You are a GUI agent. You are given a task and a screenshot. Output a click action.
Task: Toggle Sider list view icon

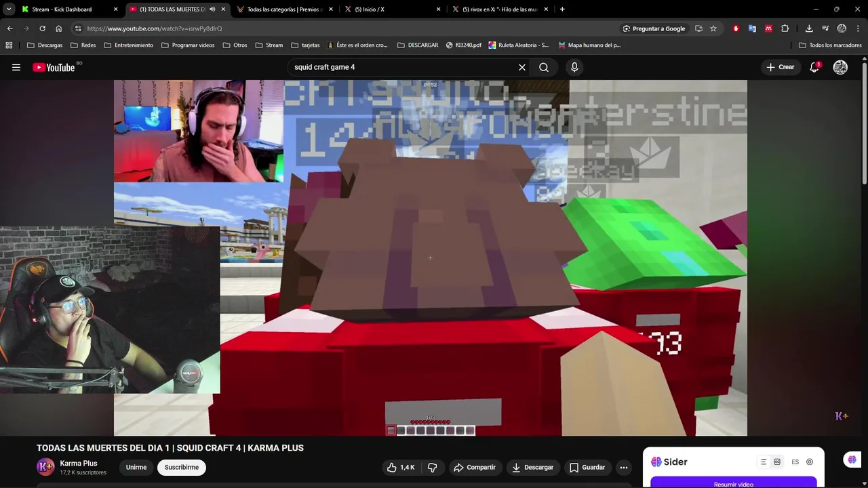click(763, 462)
